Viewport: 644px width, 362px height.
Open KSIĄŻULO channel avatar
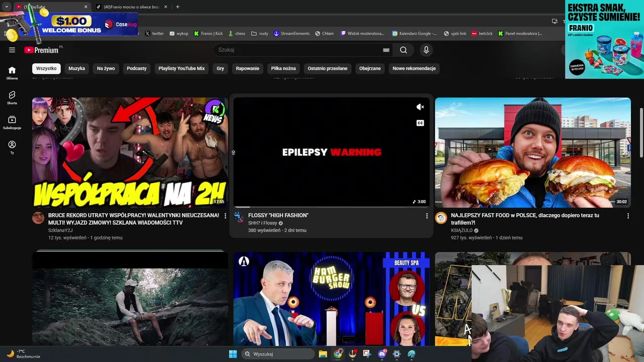pyautogui.click(x=441, y=218)
